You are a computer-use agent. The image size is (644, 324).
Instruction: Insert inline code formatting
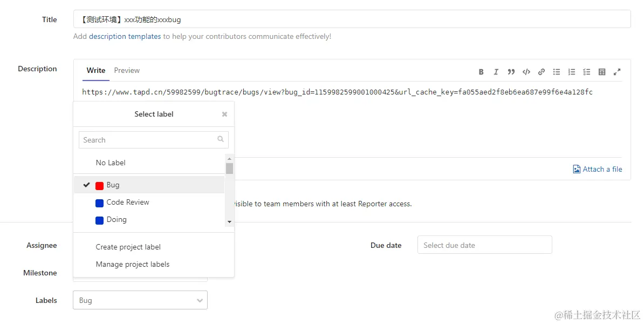526,72
